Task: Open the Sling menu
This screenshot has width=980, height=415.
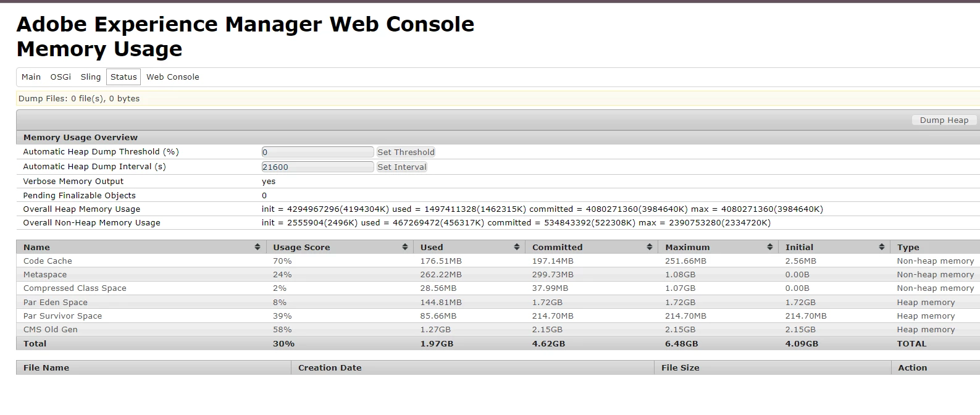Action: pyautogui.click(x=91, y=77)
